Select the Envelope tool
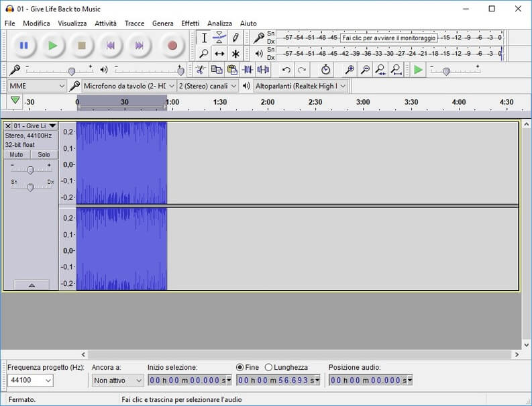 [219, 38]
